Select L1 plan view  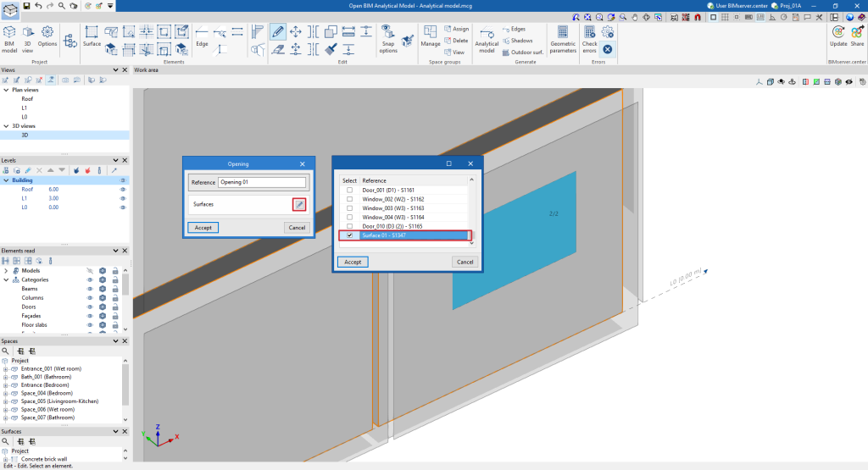point(25,108)
